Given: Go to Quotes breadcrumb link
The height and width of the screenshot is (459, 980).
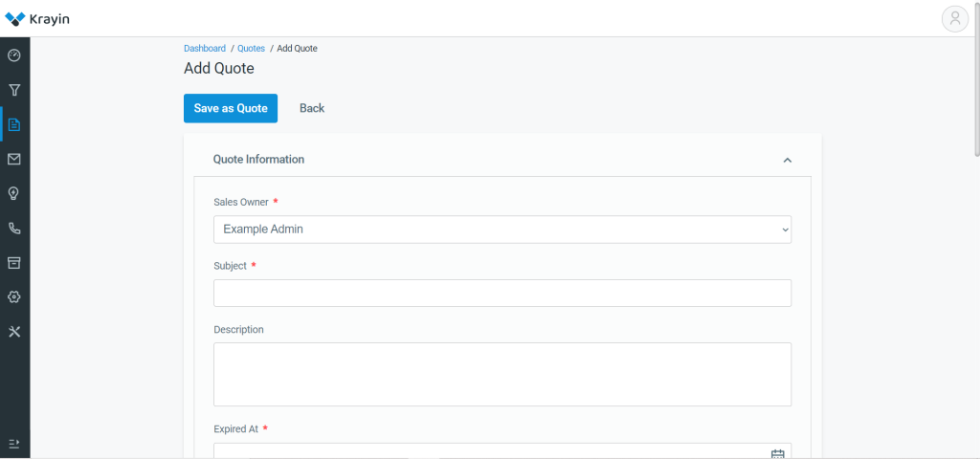Looking at the screenshot, I should tap(252, 48).
